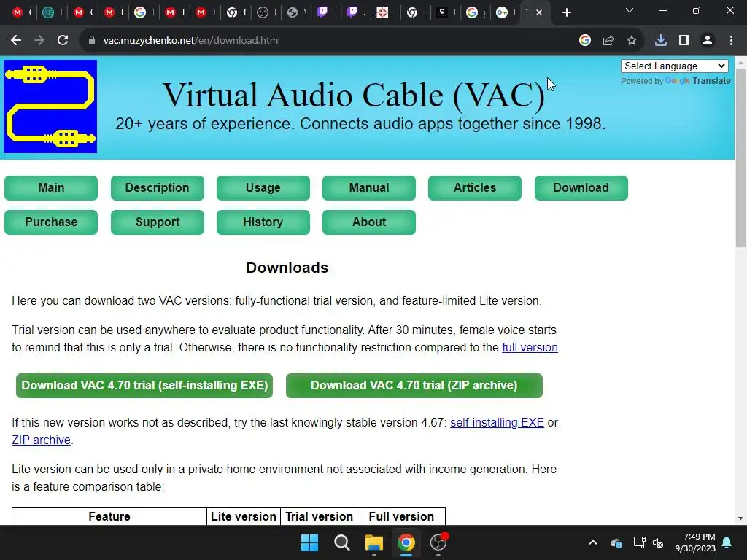Switch to the OBS logo tab

pos(263,12)
